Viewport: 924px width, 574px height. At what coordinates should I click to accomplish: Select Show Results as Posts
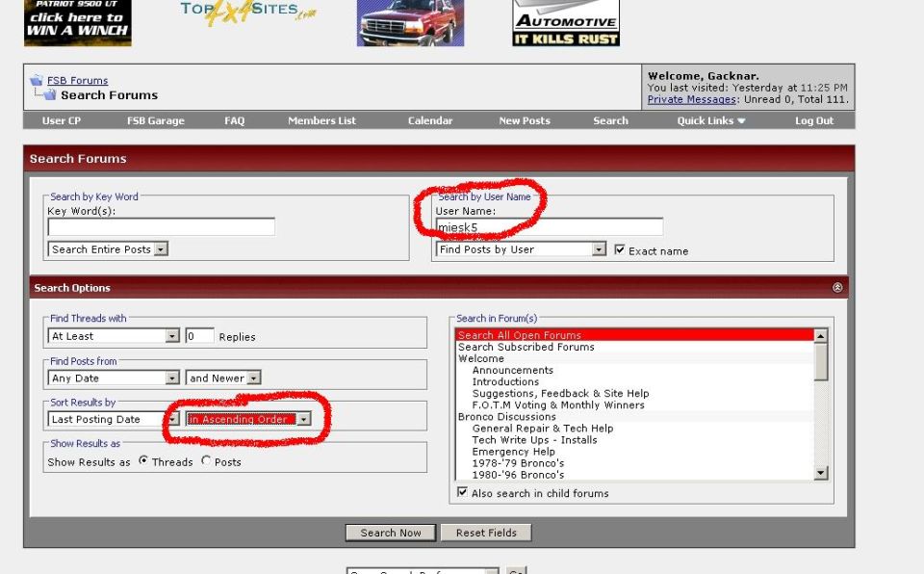[206, 460]
